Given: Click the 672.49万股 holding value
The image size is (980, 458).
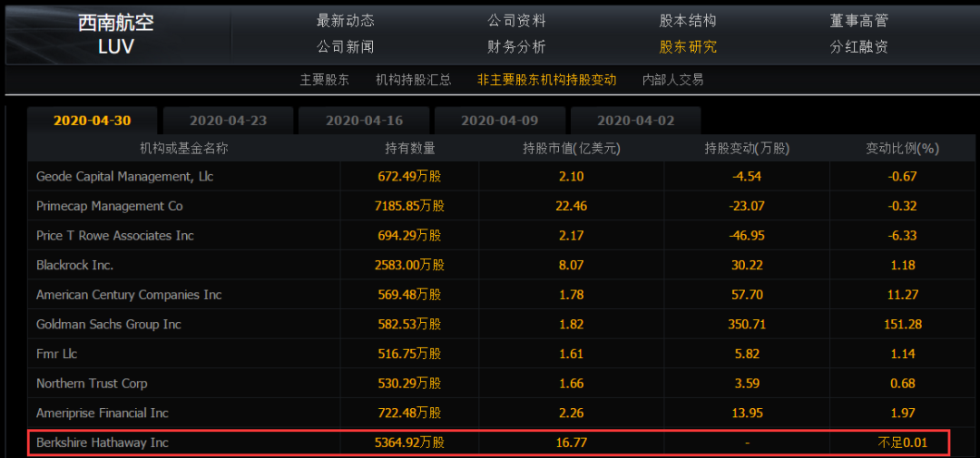Looking at the screenshot, I should coord(409,177).
